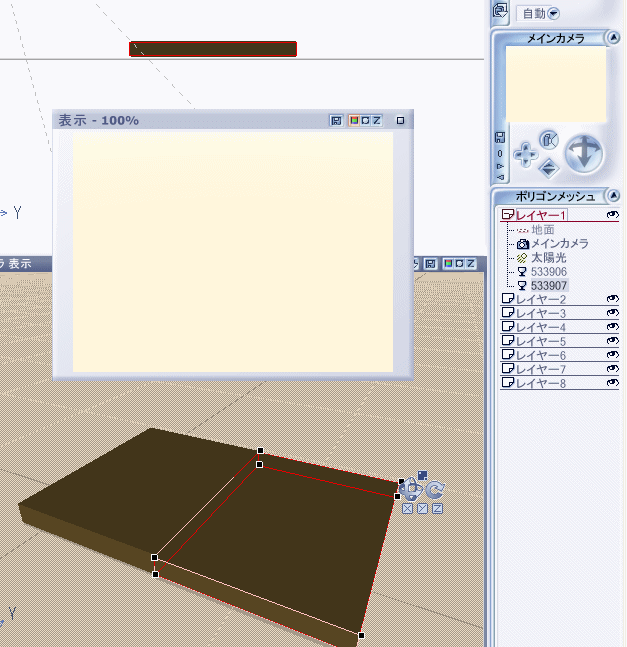Toggle visibility eye for レイヤー8
Viewport: 627px width, 647px height.
click(612, 383)
